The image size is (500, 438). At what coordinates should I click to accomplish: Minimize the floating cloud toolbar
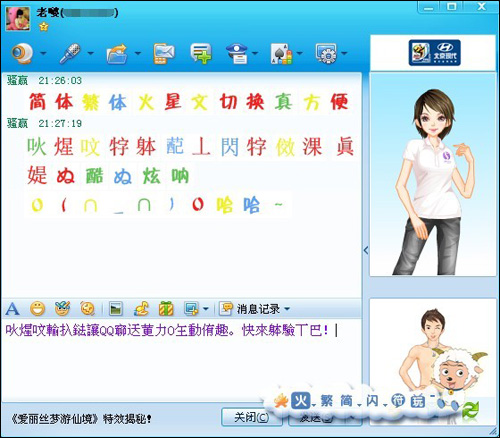click(x=432, y=396)
